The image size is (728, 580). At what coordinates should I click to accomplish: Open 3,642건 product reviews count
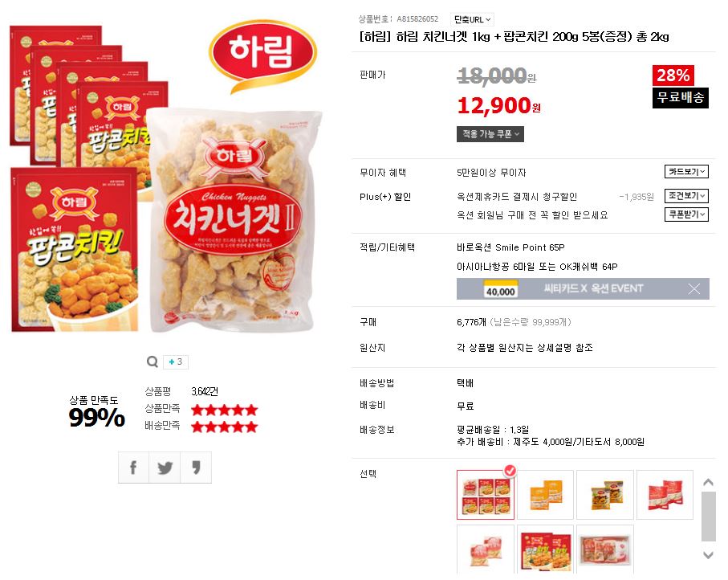pos(205,391)
